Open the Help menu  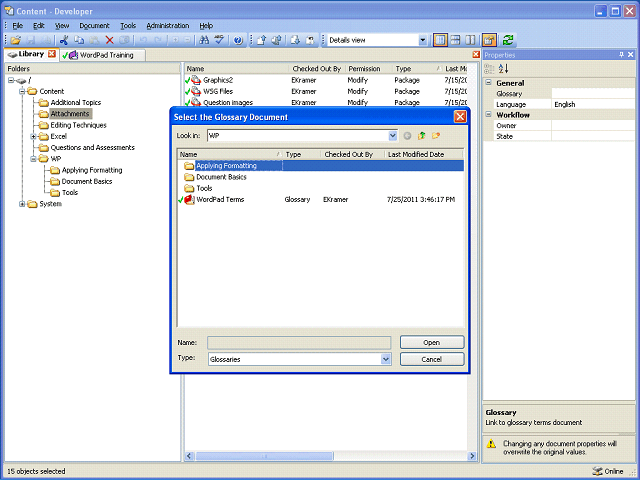(206, 26)
